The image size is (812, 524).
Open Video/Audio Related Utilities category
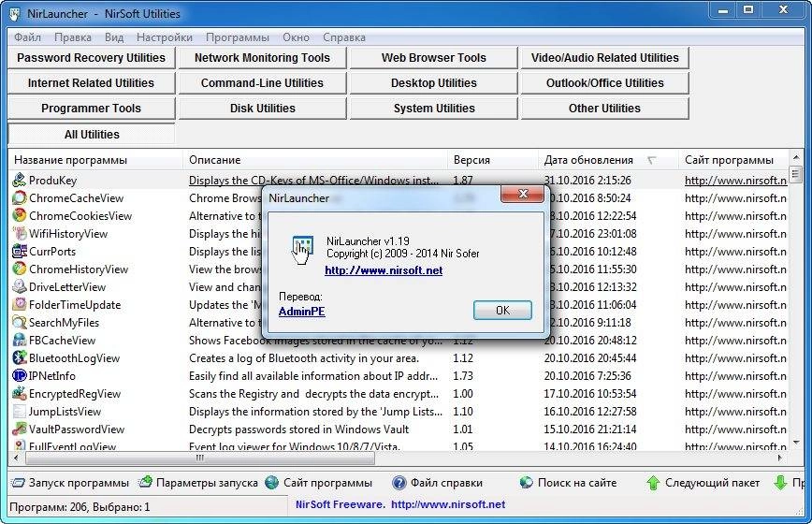click(x=604, y=57)
